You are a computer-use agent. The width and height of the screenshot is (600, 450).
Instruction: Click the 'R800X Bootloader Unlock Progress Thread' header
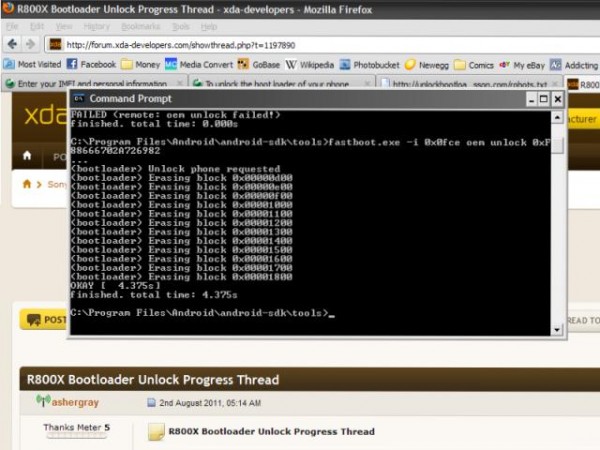tap(153, 380)
